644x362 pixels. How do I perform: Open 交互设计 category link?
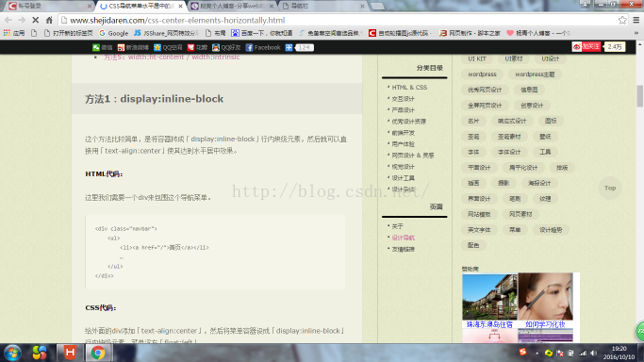click(403, 98)
